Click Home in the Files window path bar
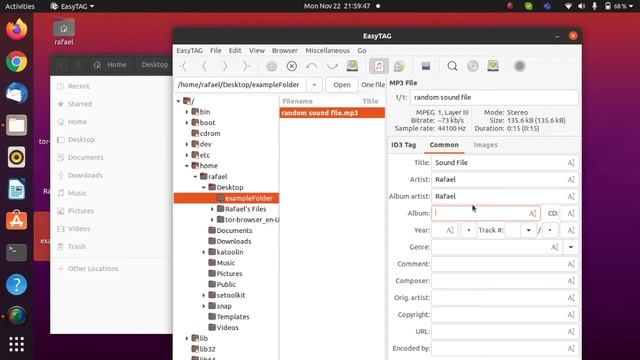This screenshot has height=360, width=640. [x=110, y=65]
